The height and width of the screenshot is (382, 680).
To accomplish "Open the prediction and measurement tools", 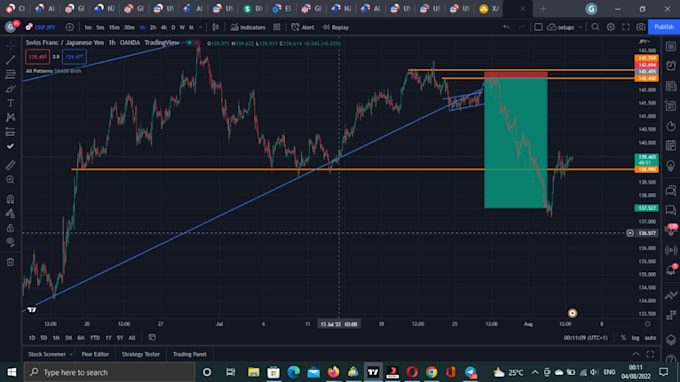I will (x=10, y=132).
